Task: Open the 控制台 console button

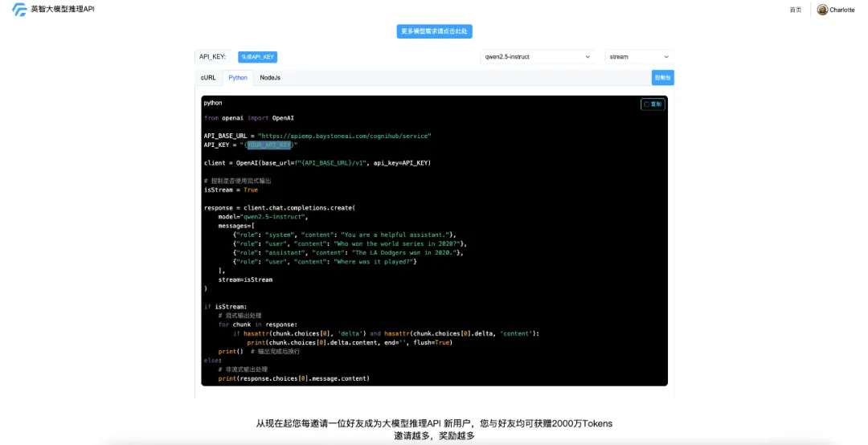Action: pyautogui.click(x=662, y=78)
